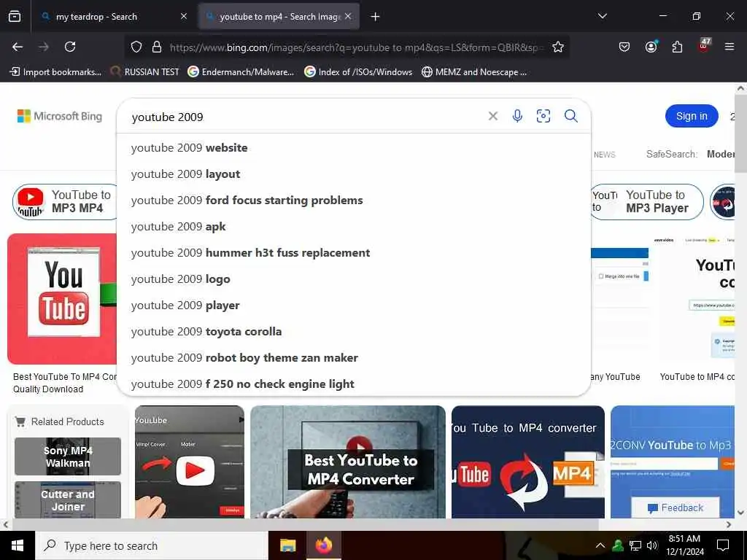Click the Bing URL address bar
This screenshot has height=560, width=747.
[355, 47]
